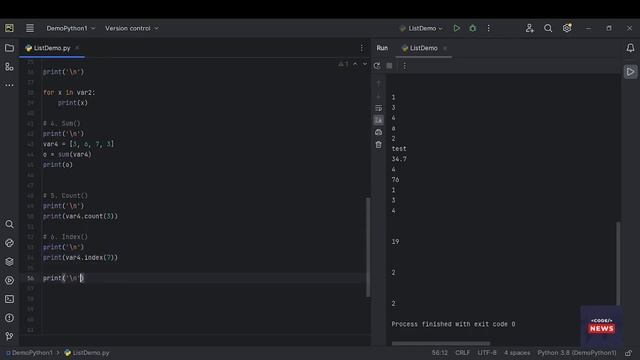This screenshot has width=640, height=360.
Task: Click output value 19 in console
Action: [x=396, y=242]
